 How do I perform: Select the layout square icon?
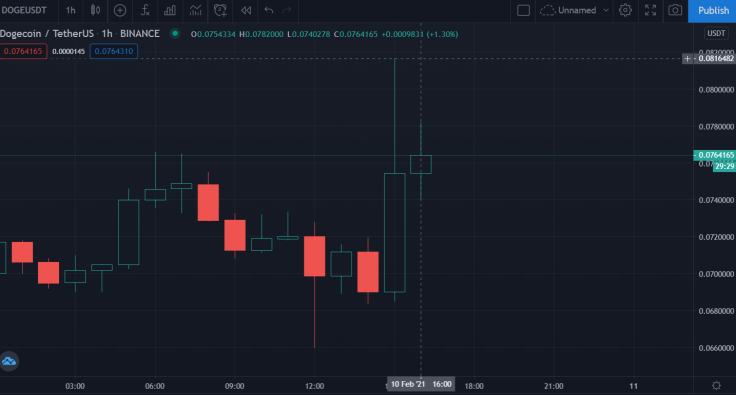pyautogui.click(x=523, y=10)
